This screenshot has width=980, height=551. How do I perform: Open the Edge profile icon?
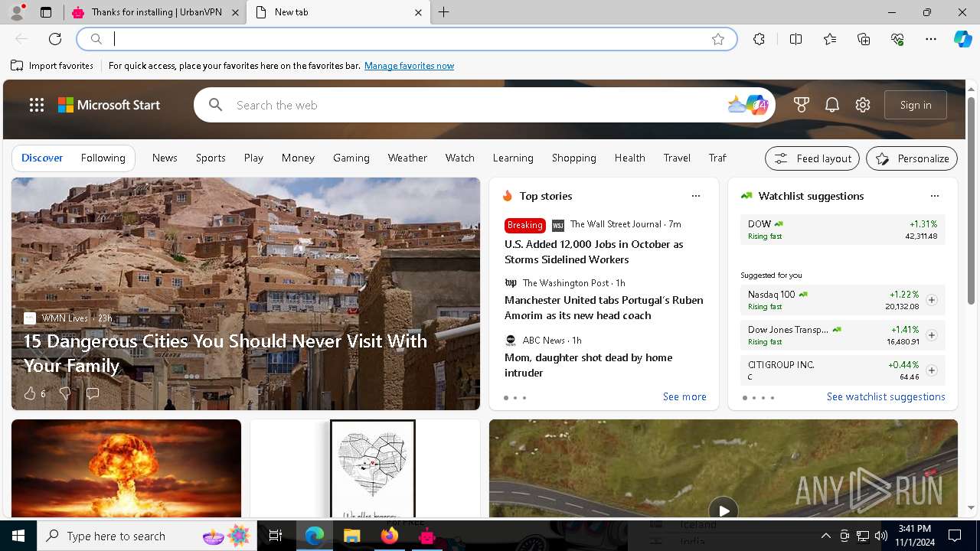point(16,11)
